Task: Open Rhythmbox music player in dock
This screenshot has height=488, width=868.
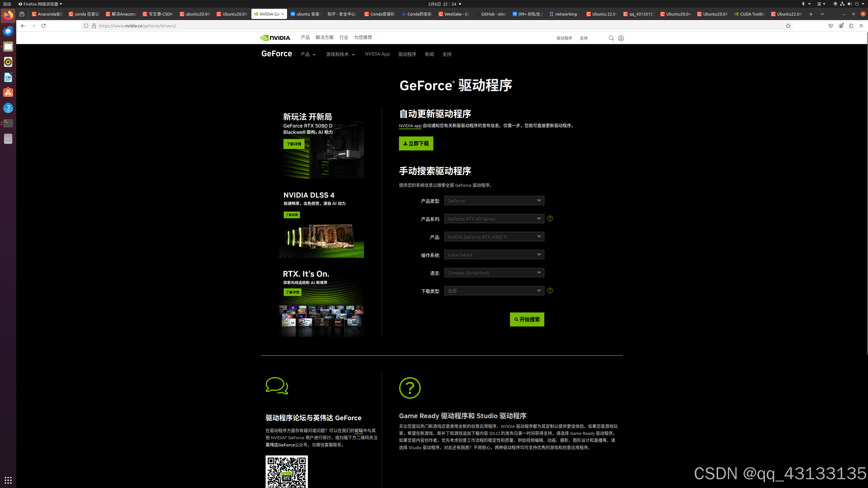Action: coord(8,62)
